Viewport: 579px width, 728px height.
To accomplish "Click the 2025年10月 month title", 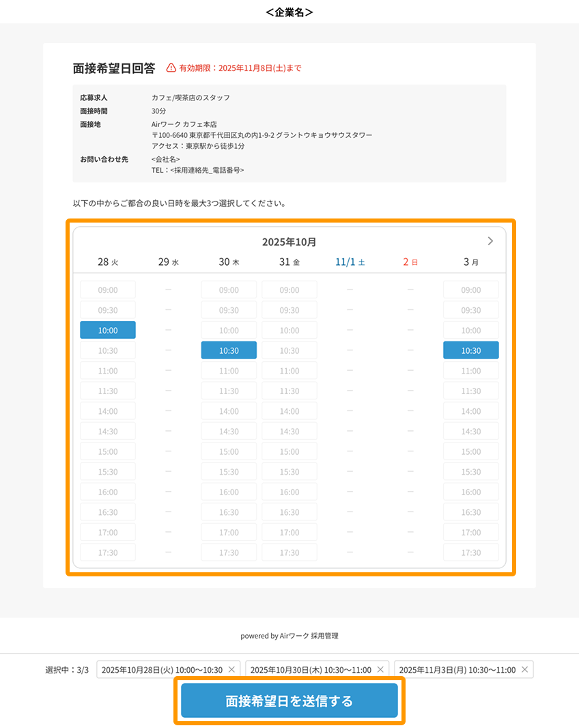I will [x=289, y=242].
